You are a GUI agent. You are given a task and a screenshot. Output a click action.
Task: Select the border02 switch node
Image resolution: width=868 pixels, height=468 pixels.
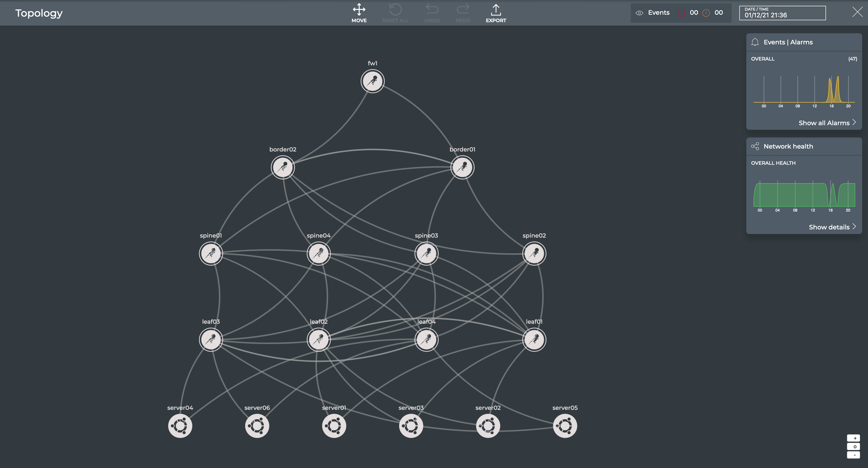tap(283, 167)
